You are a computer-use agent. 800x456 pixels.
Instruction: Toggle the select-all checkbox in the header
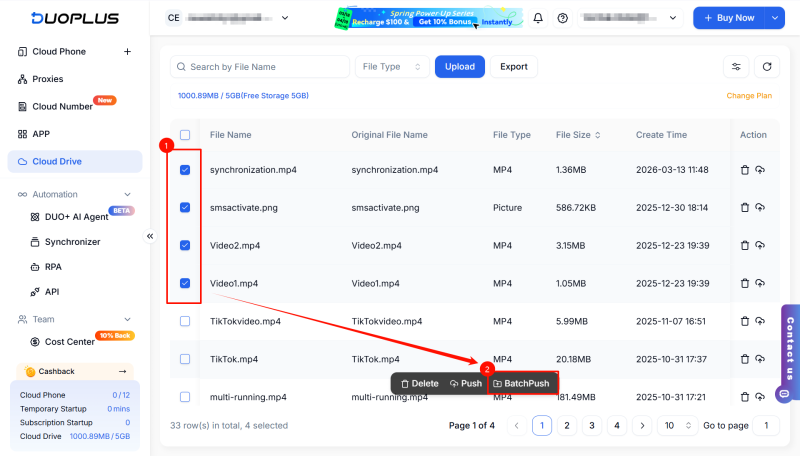point(185,135)
